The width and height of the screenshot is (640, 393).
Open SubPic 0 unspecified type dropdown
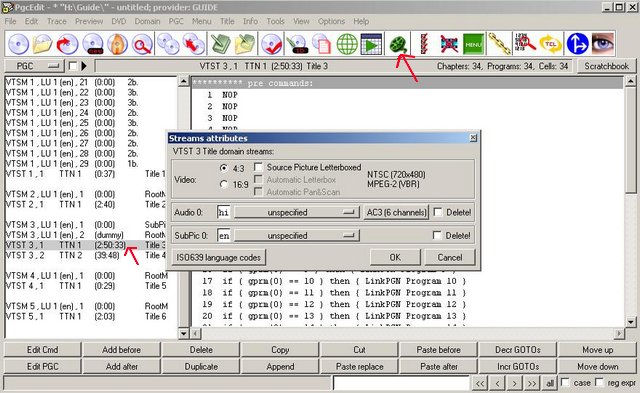coord(297,235)
